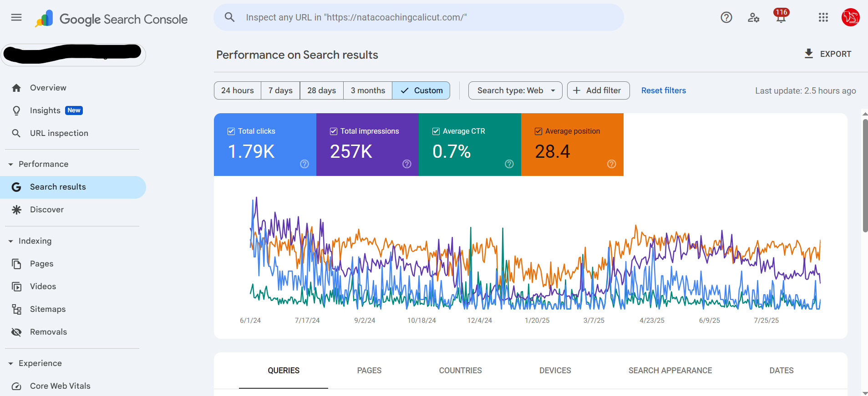Click the Discover asterisk icon
The image size is (868, 396).
(16, 210)
